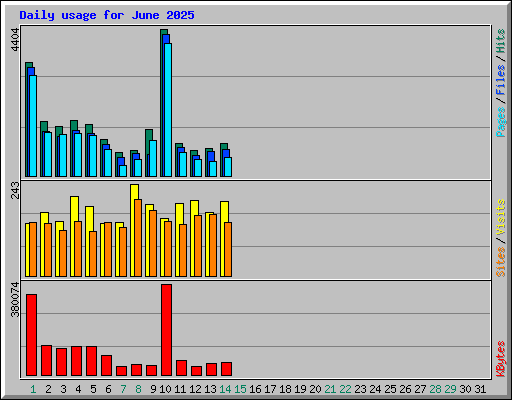512x400 pixels.
Task: Click day 28 on the date axis
Action: [435, 389]
